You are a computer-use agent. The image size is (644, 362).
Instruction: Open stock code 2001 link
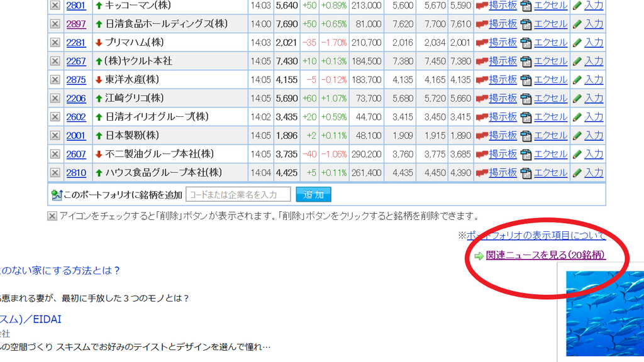[76, 136]
